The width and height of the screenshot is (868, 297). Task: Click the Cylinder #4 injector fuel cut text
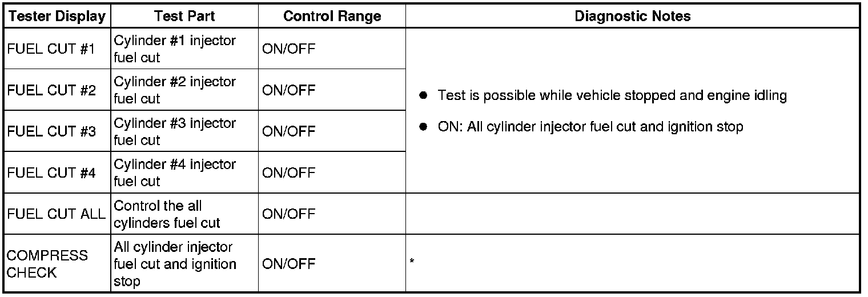pos(175,172)
